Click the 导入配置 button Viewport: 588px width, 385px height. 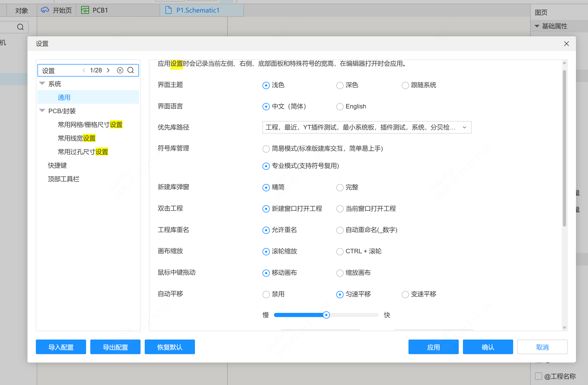click(61, 347)
